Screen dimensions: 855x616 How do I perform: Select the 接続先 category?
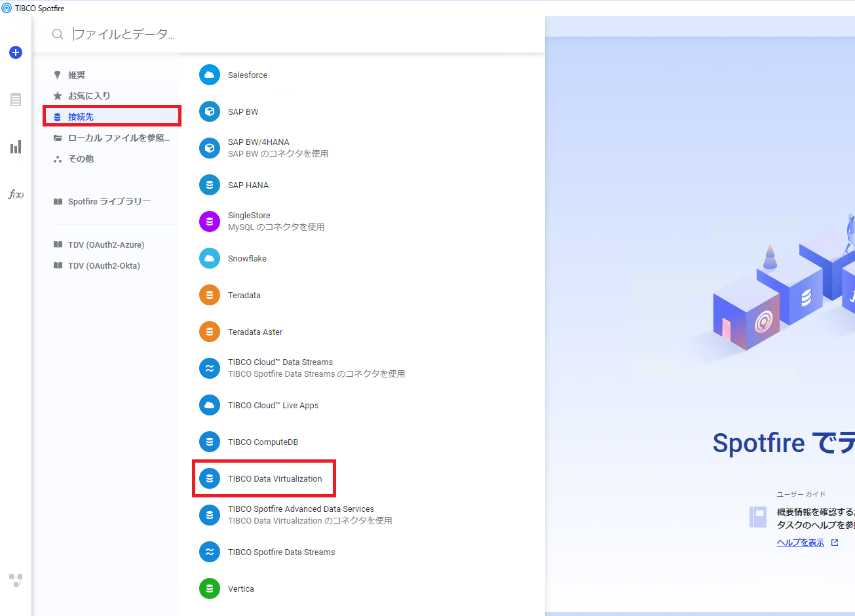111,117
